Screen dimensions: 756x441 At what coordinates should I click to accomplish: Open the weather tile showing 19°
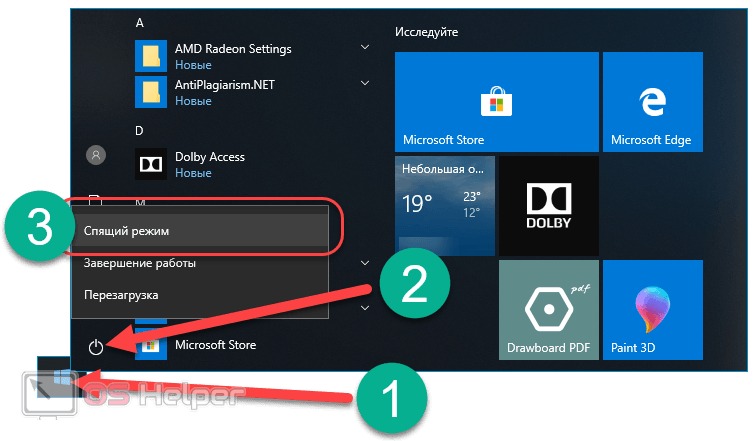pos(445,206)
